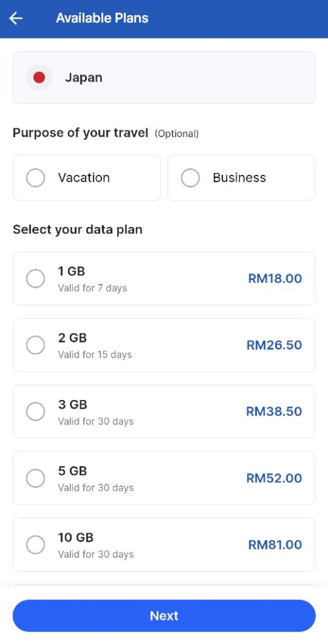Choose the 2 GB plan radio button
This screenshot has width=328, height=644.
pyautogui.click(x=35, y=345)
